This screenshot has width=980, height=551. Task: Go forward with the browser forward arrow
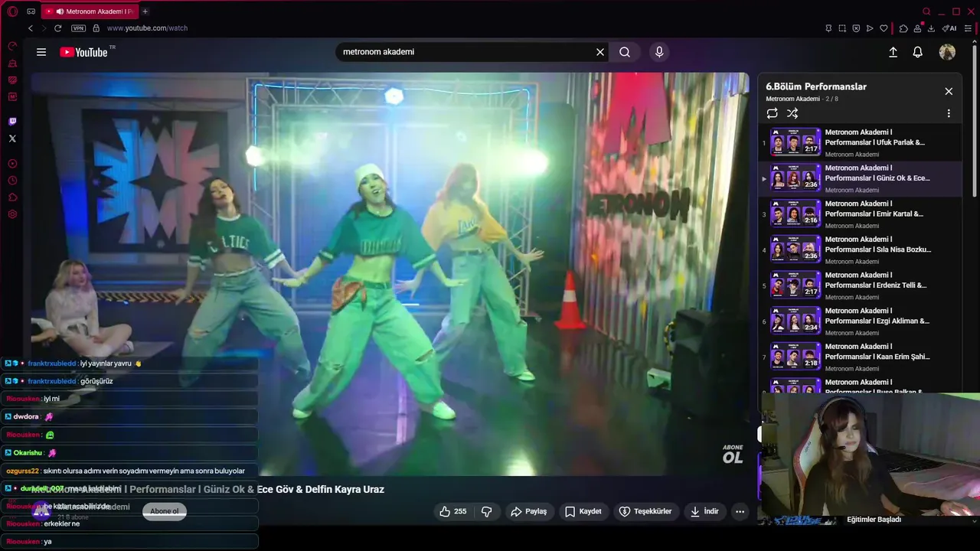click(44, 28)
